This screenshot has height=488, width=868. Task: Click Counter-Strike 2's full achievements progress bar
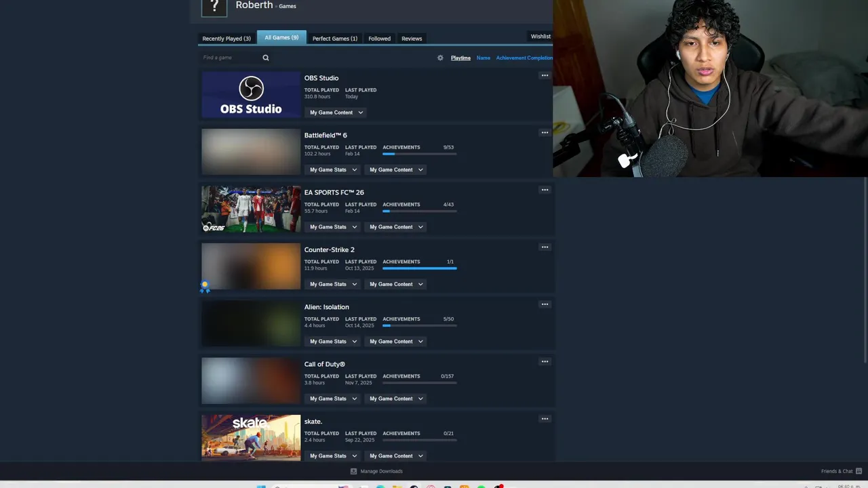420,268
